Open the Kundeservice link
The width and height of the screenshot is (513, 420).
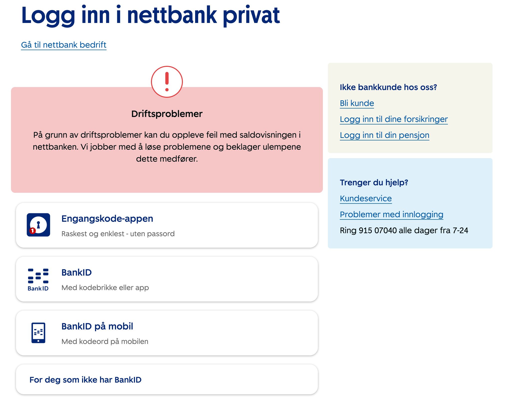(x=366, y=199)
